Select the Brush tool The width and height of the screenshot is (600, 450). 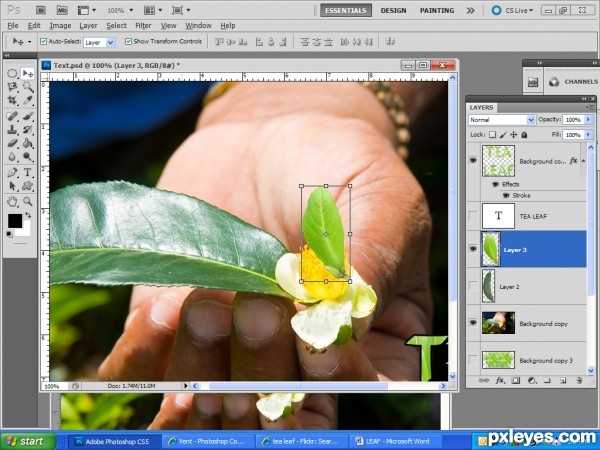pos(28,116)
